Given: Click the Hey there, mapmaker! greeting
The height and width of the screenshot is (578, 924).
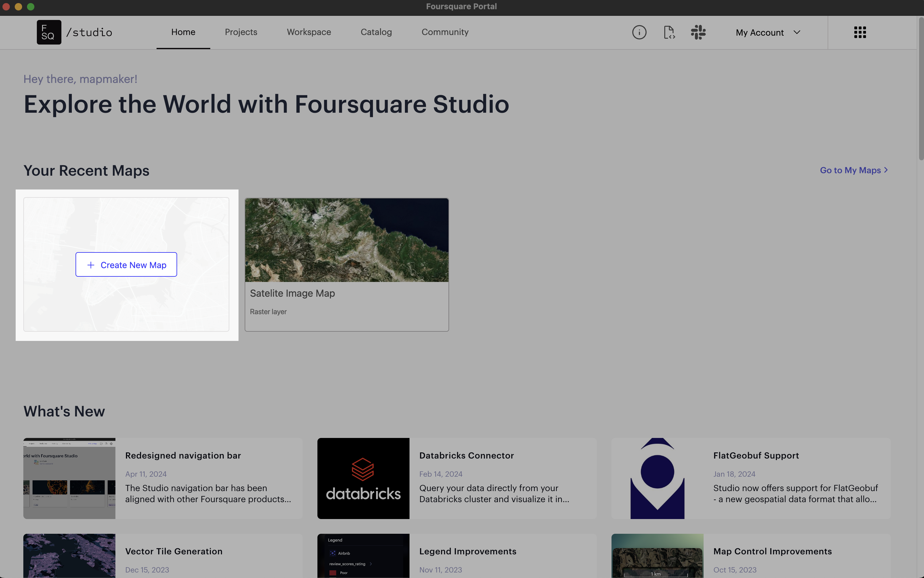Looking at the screenshot, I should pos(80,79).
